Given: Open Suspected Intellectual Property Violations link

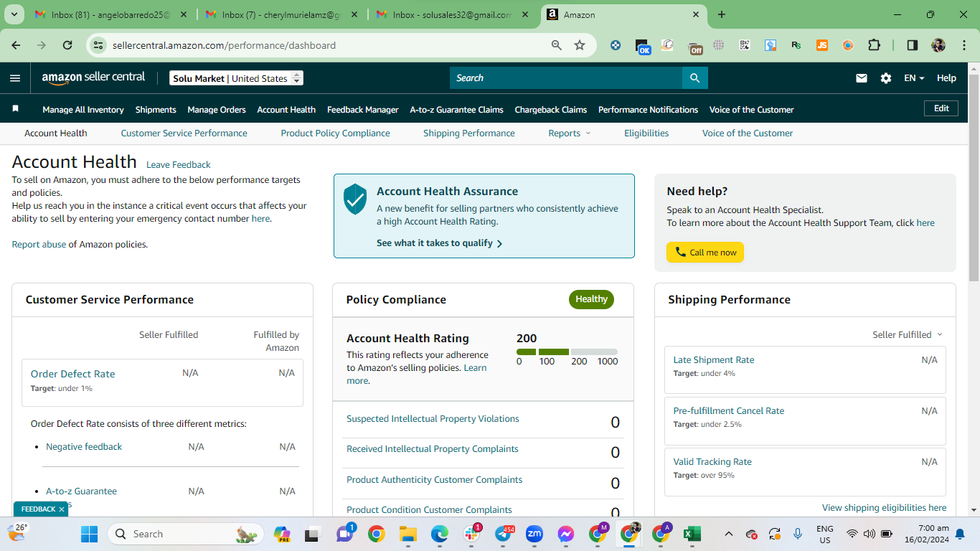Looking at the screenshot, I should [433, 419].
